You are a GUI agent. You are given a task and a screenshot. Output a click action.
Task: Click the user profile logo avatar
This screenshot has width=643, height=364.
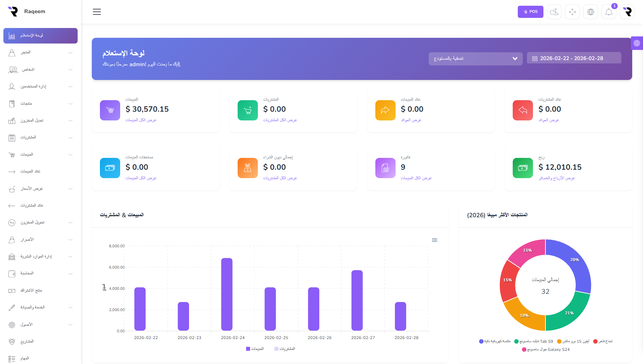[x=627, y=12]
